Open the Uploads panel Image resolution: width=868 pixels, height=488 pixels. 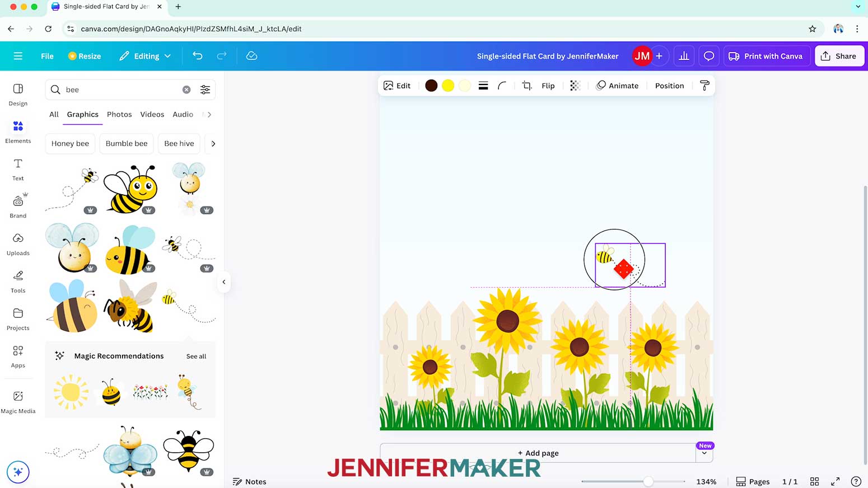click(18, 245)
